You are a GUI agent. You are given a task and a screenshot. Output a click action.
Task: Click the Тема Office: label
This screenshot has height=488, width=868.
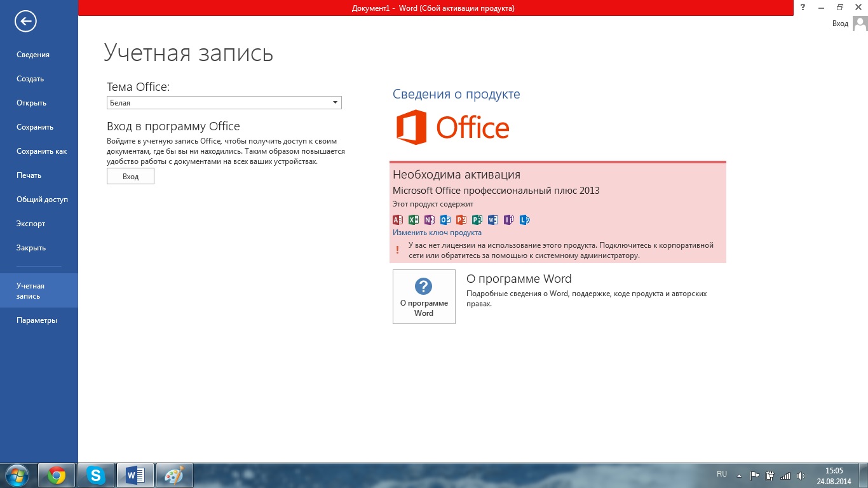click(139, 87)
